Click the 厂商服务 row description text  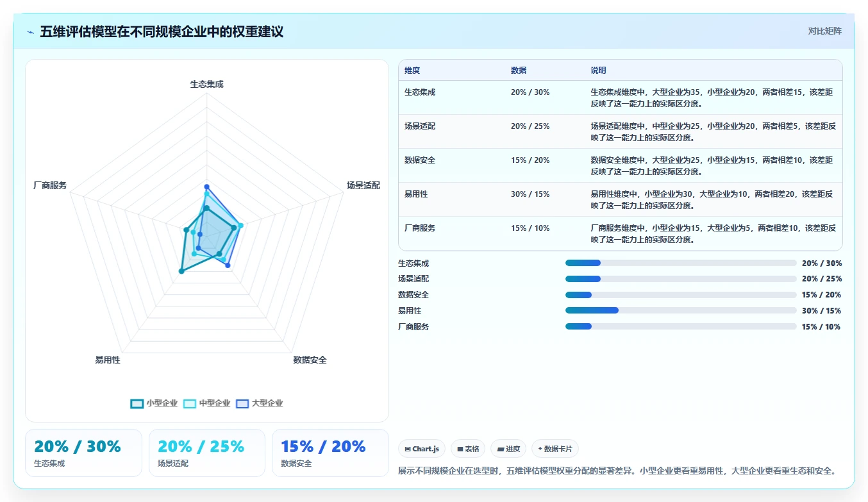click(713, 233)
